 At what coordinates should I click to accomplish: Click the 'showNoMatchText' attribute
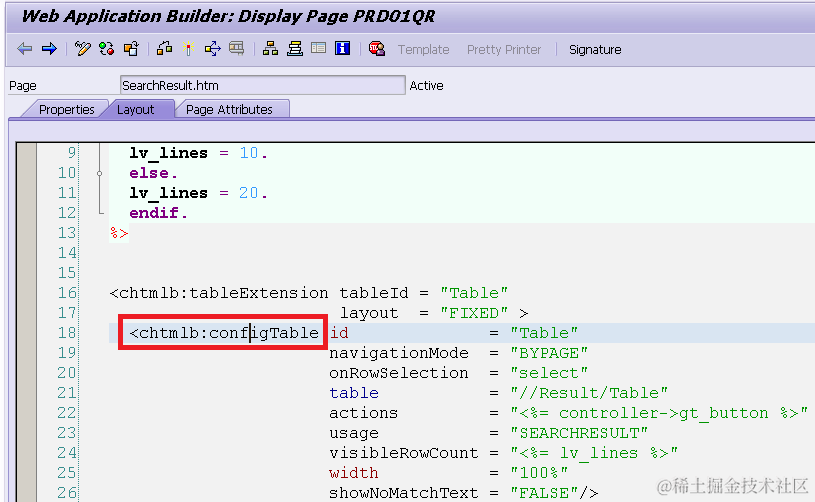[x=403, y=493]
